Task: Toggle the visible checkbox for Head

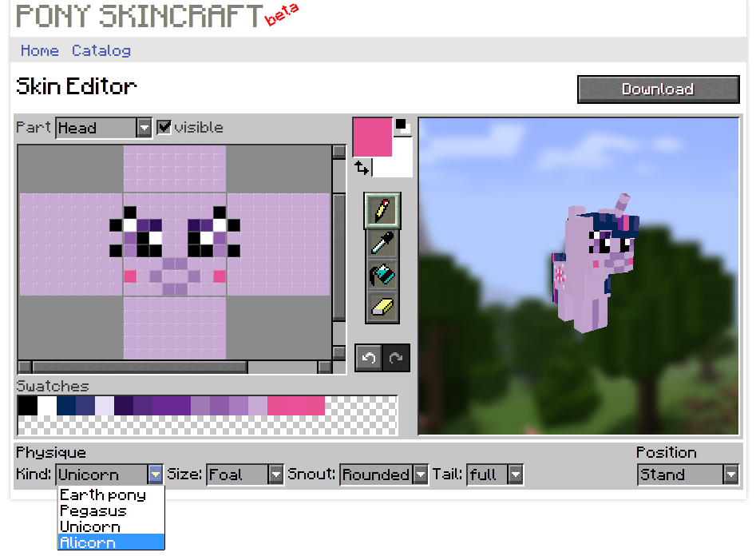Action: pyautogui.click(x=164, y=128)
